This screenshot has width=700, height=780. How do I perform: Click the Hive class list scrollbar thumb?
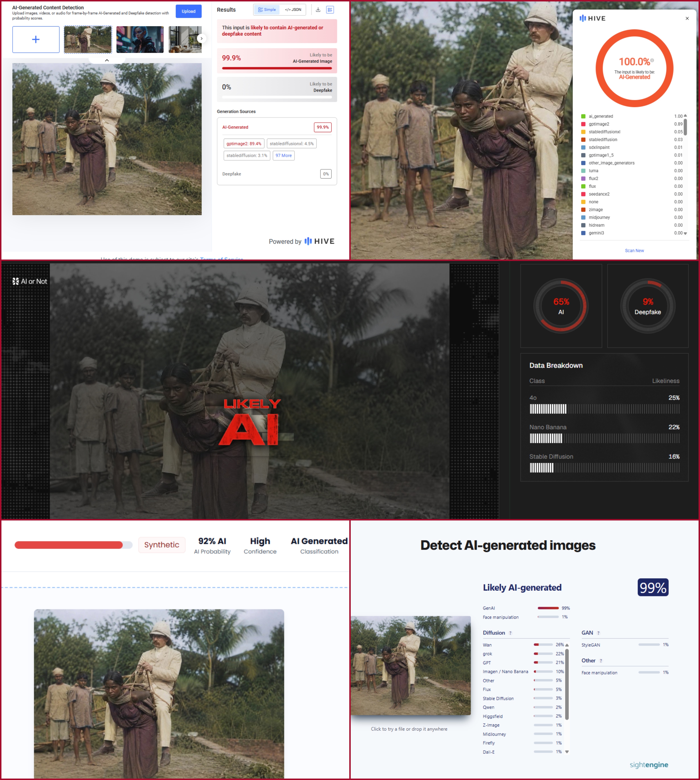click(x=685, y=127)
